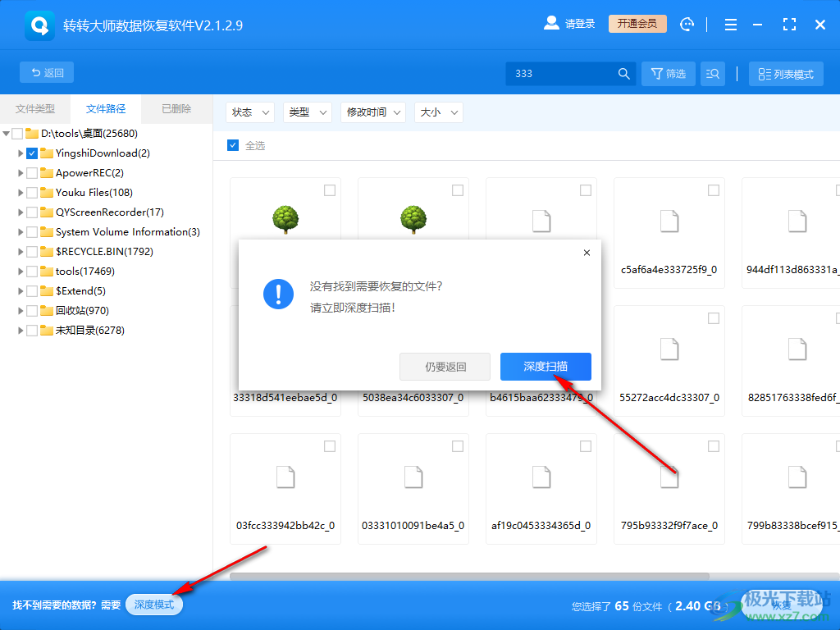Expand the tools(17469) tree node

point(21,271)
